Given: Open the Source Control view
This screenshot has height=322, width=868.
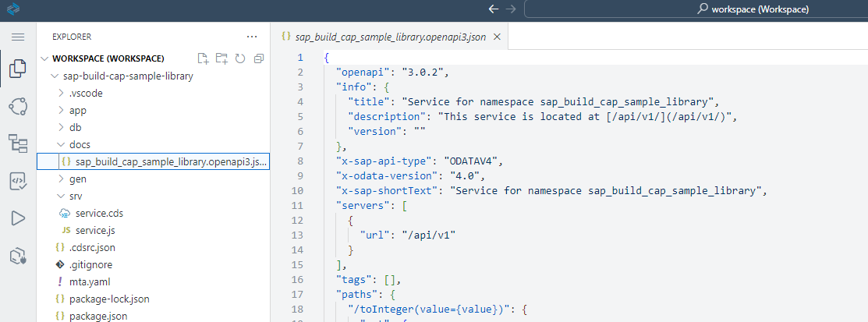Looking at the screenshot, I should (18, 106).
